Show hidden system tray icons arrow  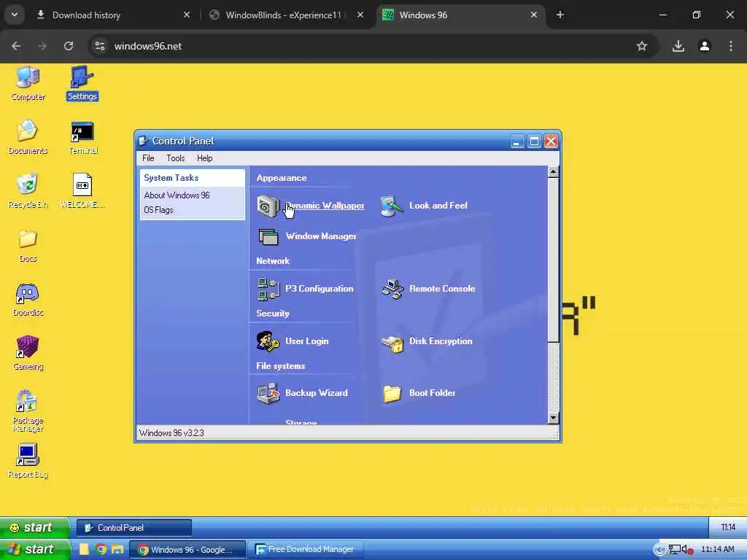click(659, 550)
